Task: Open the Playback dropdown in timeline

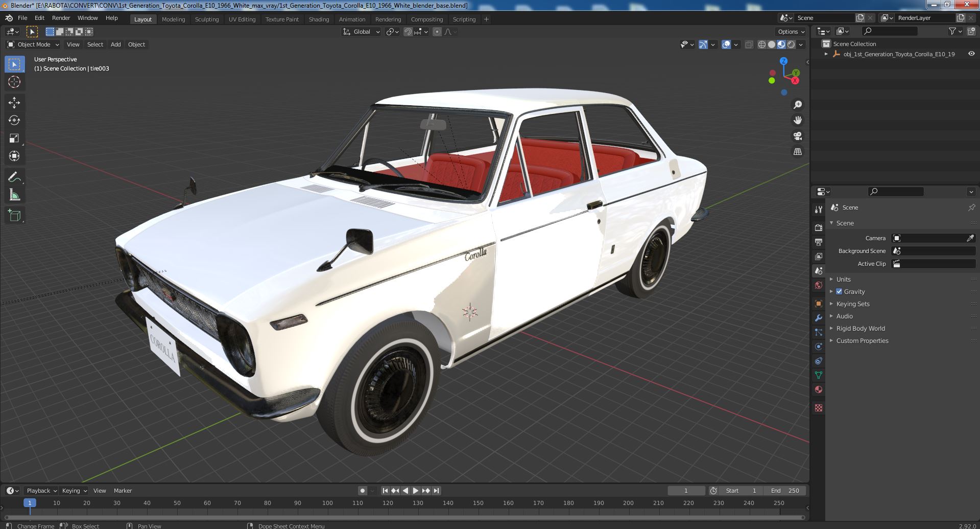Action: (x=41, y=491)
